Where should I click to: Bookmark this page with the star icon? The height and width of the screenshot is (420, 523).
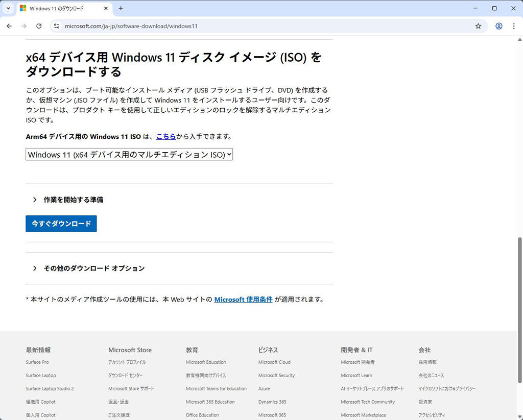[478, 26]
